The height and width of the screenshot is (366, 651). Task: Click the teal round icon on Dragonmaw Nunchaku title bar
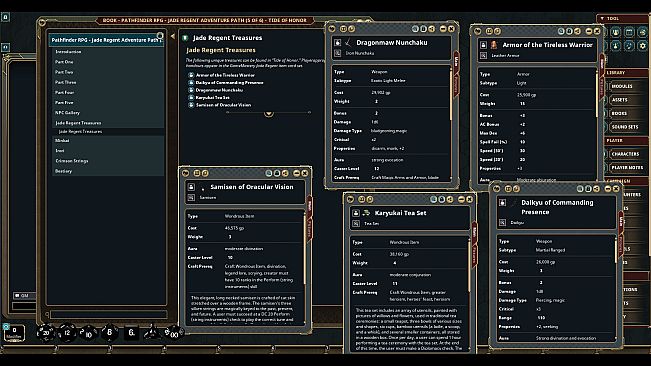tap(415, 29)
